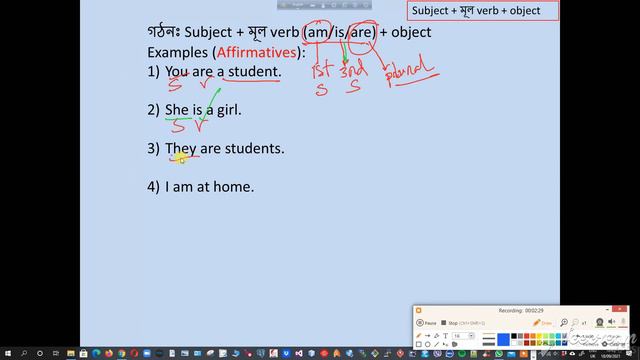Open File Explorer from taskbar
This screenshot has width=640, height=360.
click(x=71, y=353)
